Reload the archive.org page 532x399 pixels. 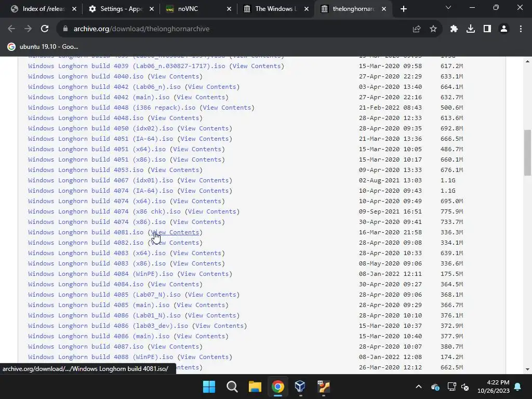[45, 29]
